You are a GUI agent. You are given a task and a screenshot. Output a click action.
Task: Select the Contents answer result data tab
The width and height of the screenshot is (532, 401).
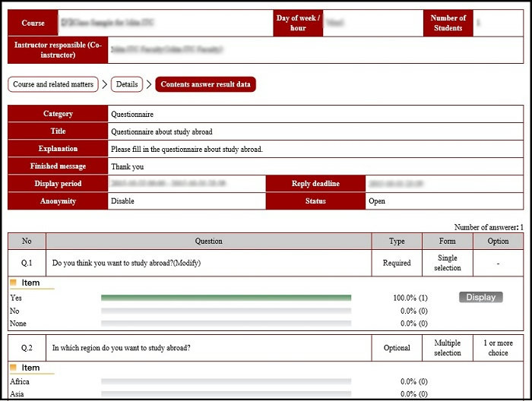pyautogui.click(x=205, y=84)
